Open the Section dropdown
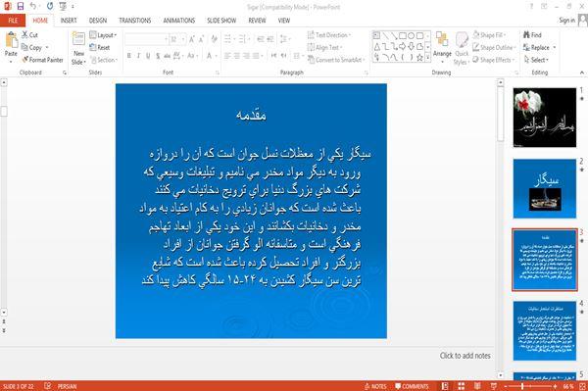Viewport: 588px width, 391px height. click(104, 60)
